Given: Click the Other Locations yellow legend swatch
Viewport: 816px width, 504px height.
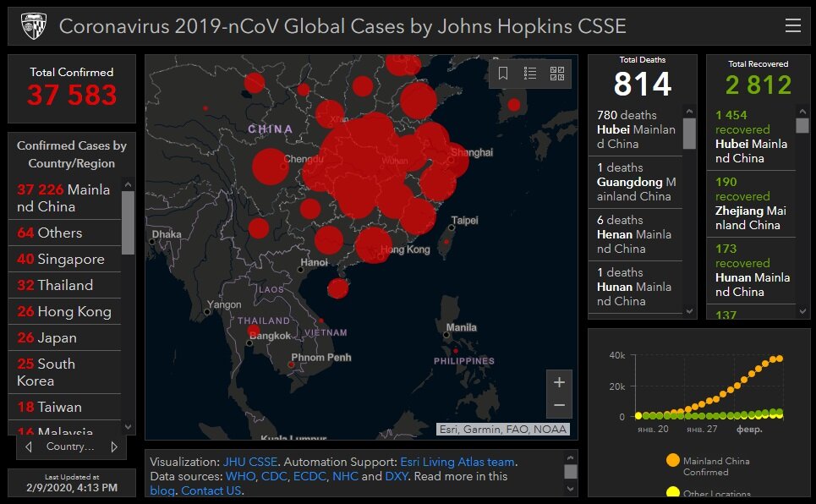Looking at the screenshot, I should (x=673, y=492).
